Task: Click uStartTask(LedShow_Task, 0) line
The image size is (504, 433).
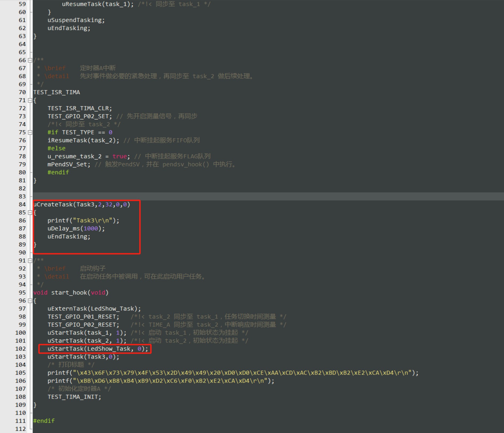Action: pyautogui.click(x=98, y=349)
